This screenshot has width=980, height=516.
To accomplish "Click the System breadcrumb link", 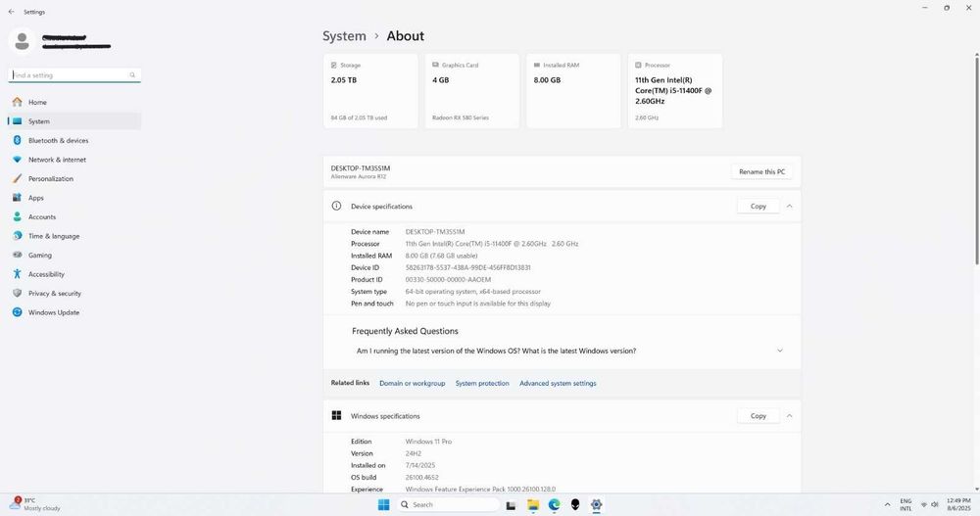I will [x=344, y=36].
